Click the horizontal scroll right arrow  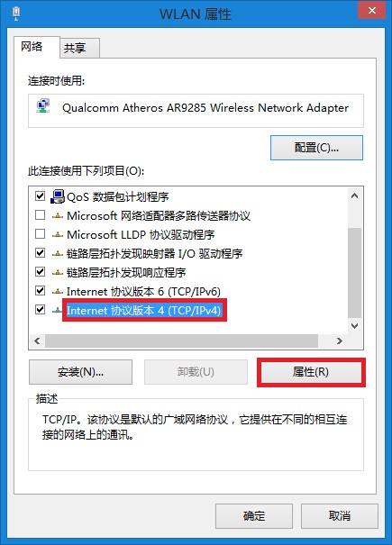click(340, 341)
